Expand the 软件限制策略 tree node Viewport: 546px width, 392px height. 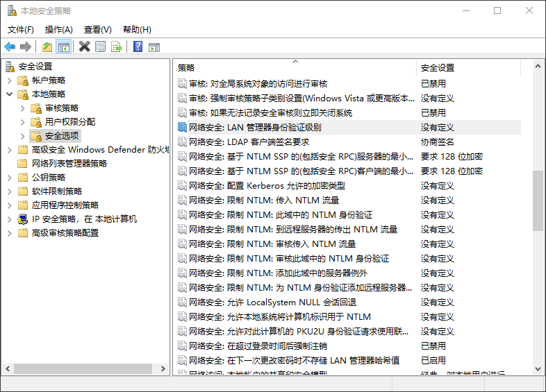(x=10, y=191)
